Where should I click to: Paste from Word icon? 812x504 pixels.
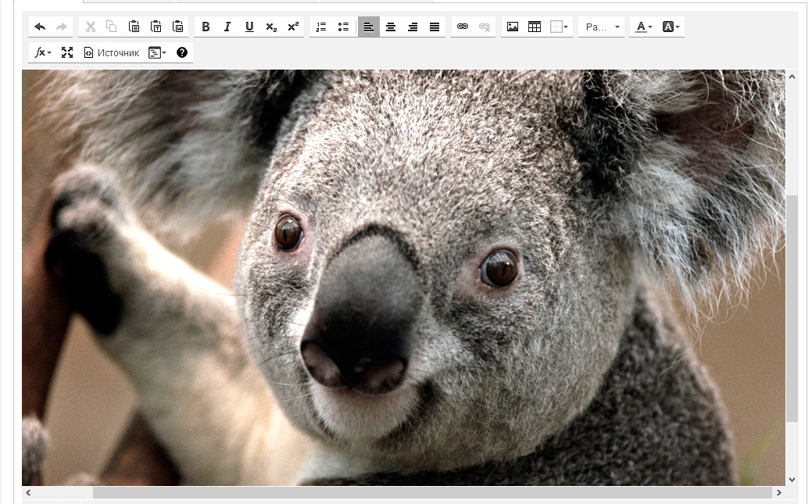[178, 27]
